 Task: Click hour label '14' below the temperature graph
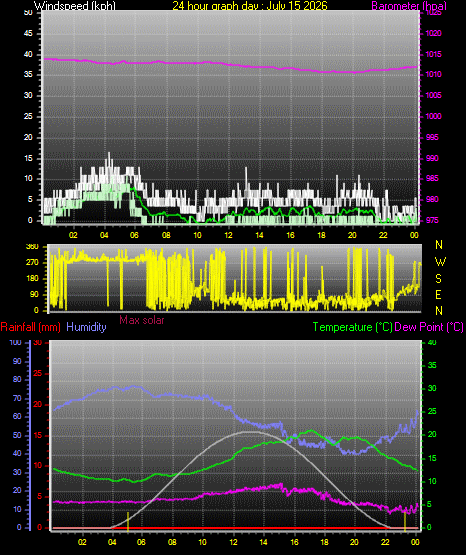(264, 542)
